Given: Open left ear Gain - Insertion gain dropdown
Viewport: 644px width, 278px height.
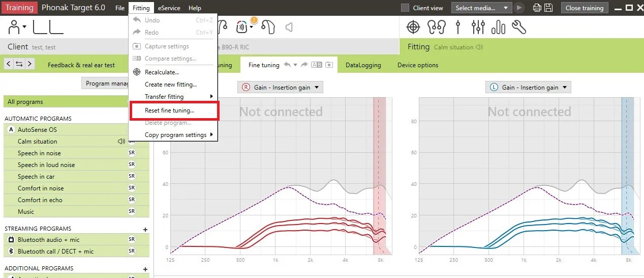Looking at the screenshot, I should point(528,87).
